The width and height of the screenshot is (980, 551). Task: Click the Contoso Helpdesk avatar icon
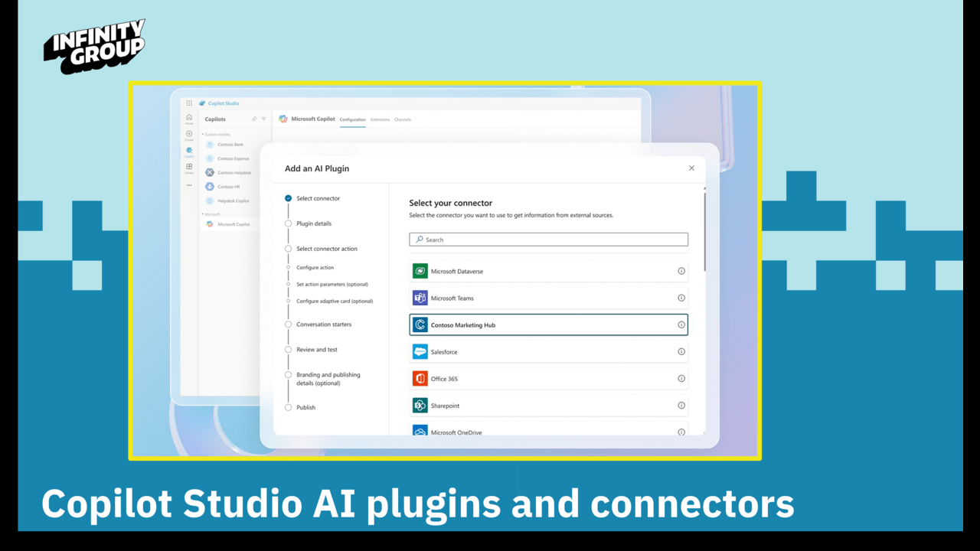point(210,173)
